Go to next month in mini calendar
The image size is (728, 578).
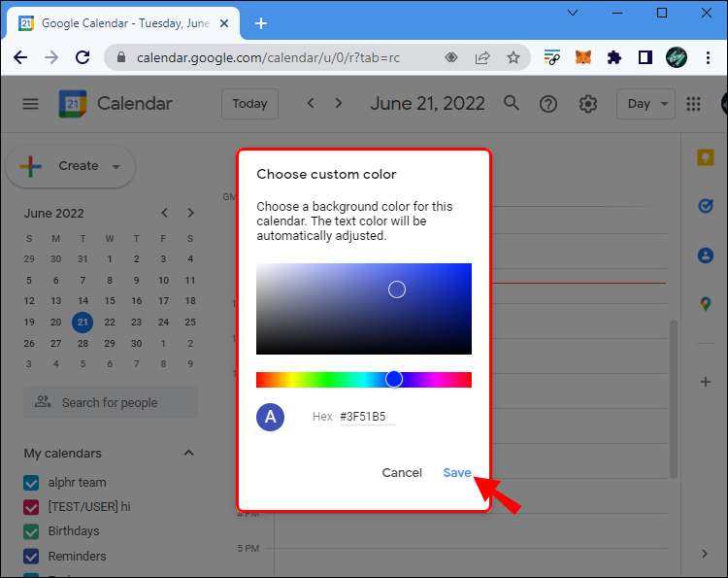coord(191,213)
